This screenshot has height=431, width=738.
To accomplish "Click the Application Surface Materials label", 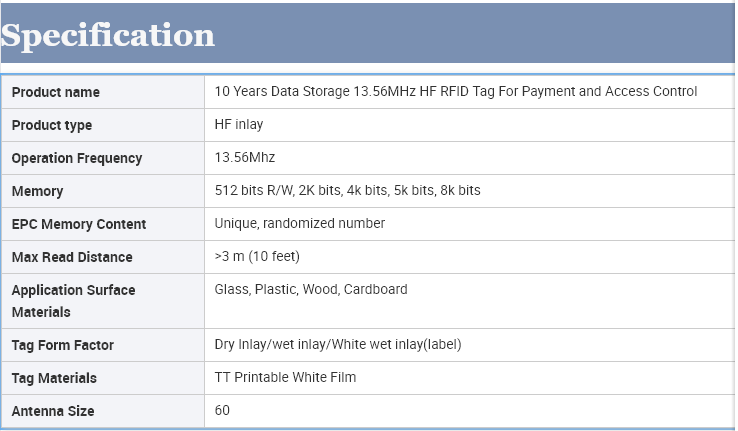I will (73, 300).
